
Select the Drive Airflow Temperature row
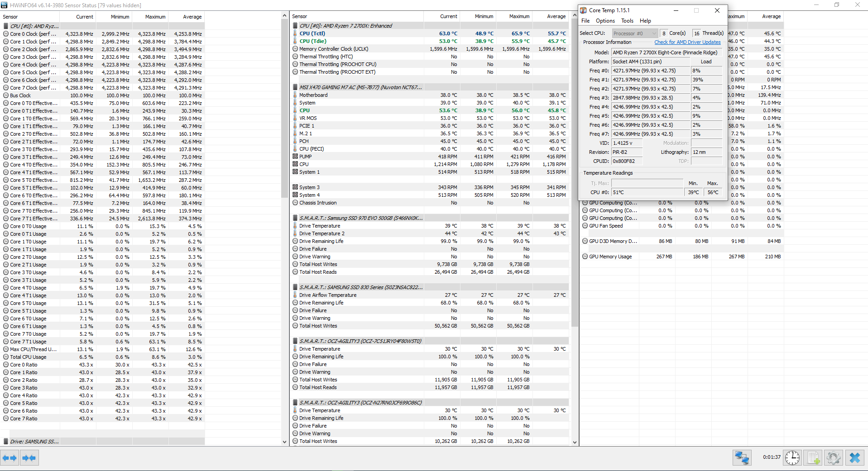point(430,295)
